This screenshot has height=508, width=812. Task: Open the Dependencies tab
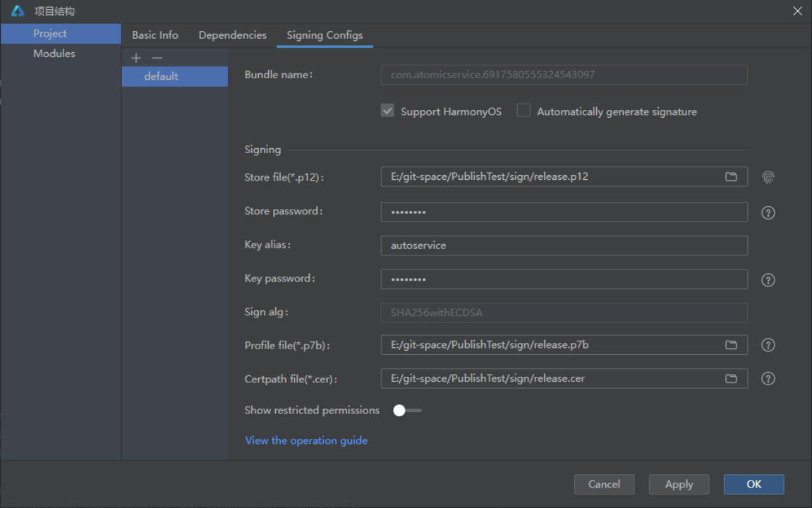click(232, 35)
